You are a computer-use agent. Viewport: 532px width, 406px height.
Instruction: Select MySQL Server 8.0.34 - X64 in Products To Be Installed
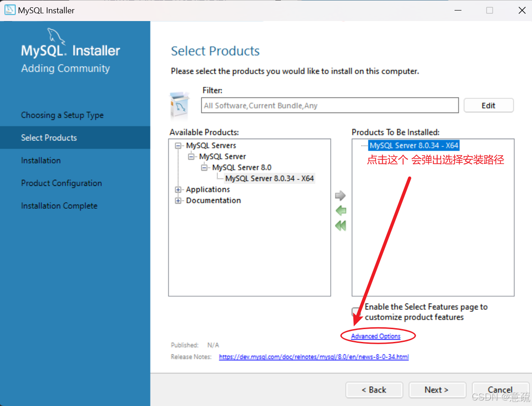(x=414, y=146)
